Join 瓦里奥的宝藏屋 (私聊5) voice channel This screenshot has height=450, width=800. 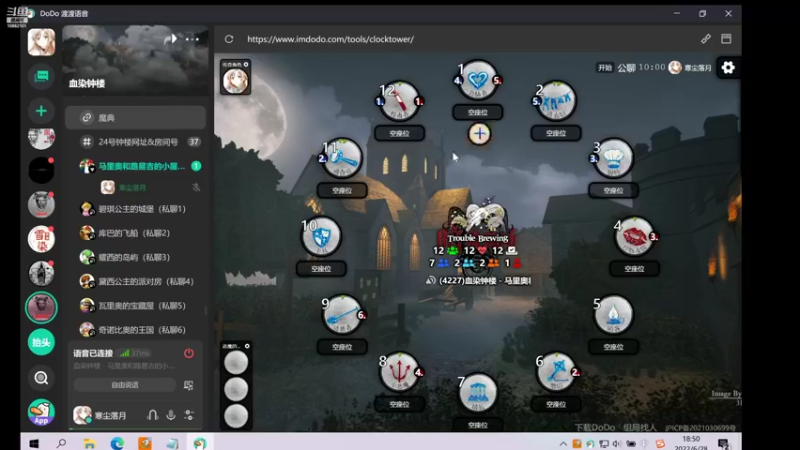(x=135, y=306)
